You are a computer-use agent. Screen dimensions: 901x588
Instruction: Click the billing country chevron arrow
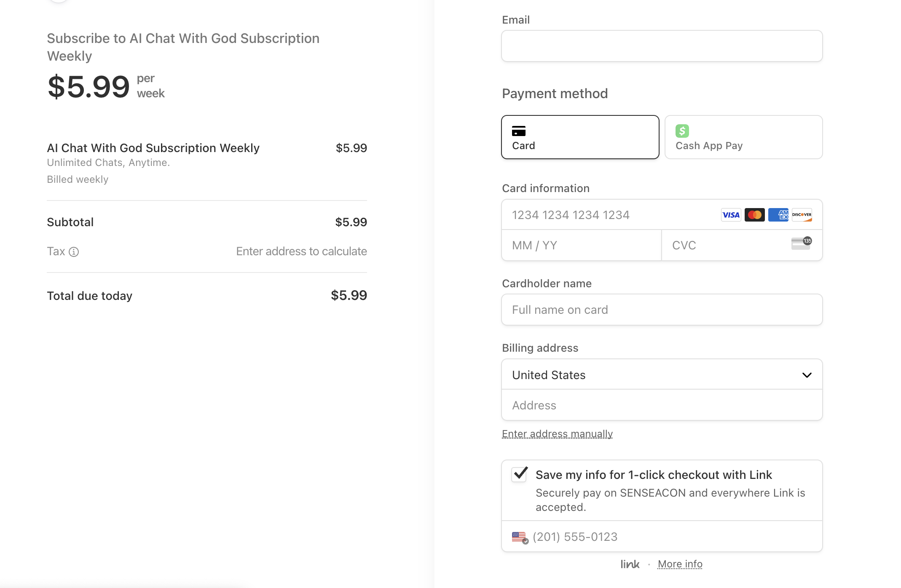(807, 375)
